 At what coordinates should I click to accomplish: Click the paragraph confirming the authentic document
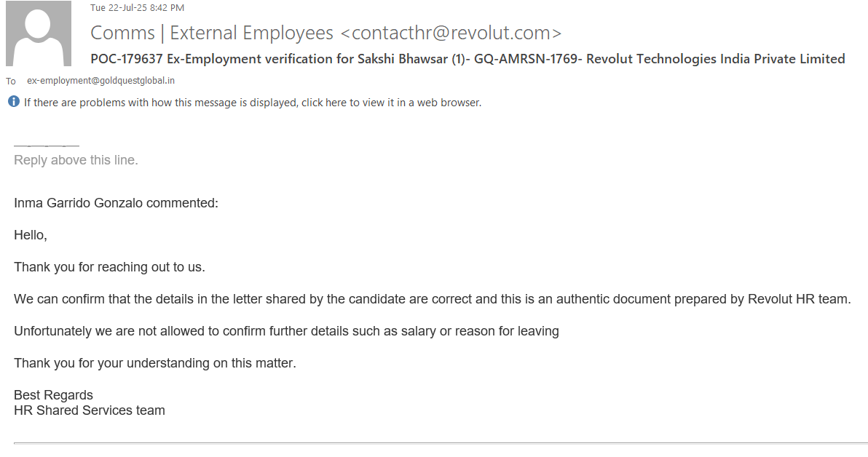coord(432,299)
